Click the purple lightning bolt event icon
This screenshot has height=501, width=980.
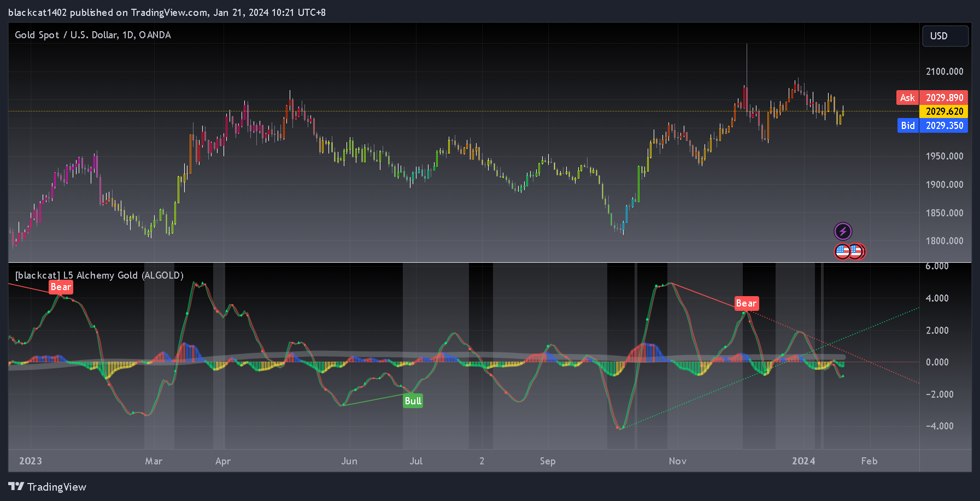coord(843,231)
